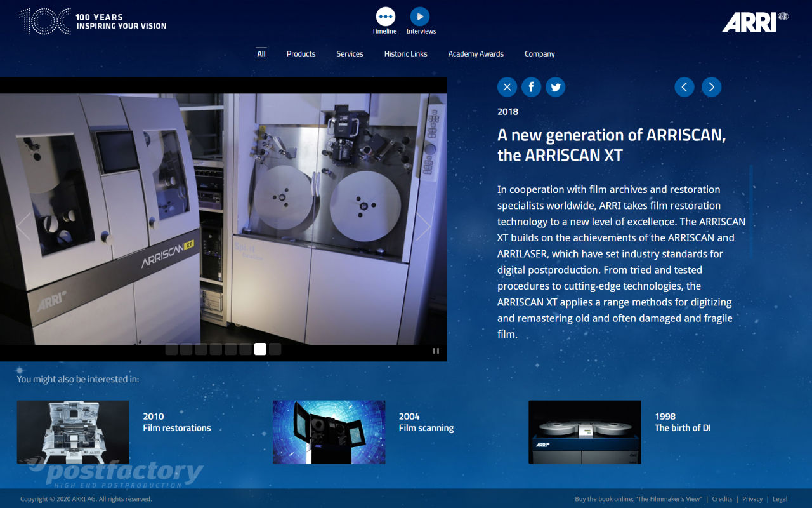Close the article with the X button
Screen dimensions: 812x508
point(507,87)
